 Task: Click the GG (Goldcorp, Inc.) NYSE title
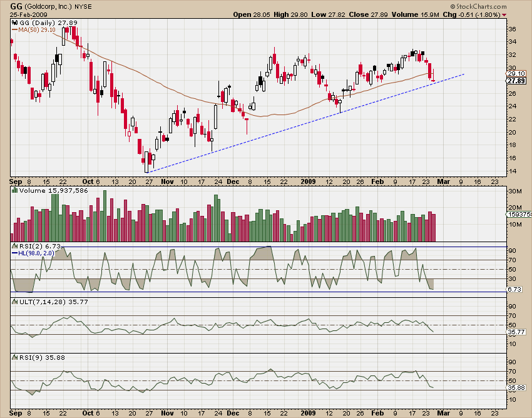click(51, 6)
